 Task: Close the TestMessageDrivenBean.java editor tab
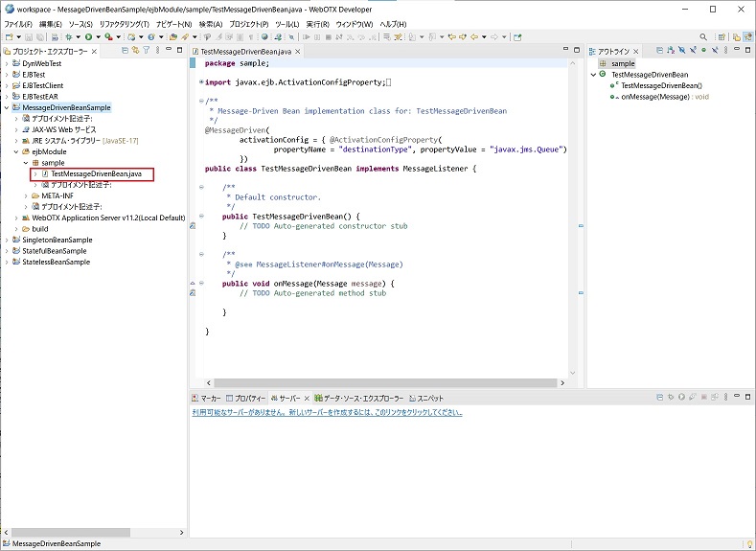pyautogui.click(x=297, y=52)
